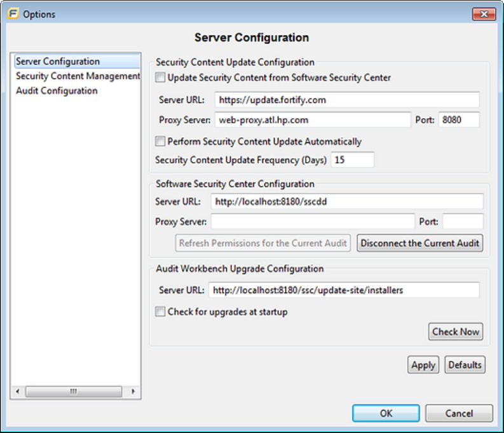Click the update.fortify.com Server URL field
The image size is (504, 433).
(x=347, y=100)
